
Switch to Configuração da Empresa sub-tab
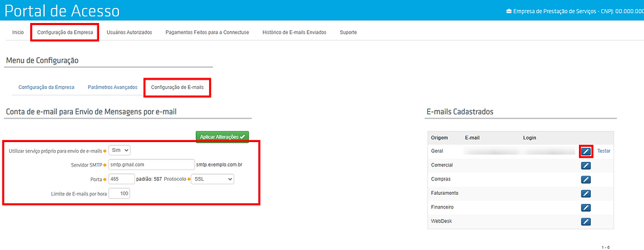point(47,87)
